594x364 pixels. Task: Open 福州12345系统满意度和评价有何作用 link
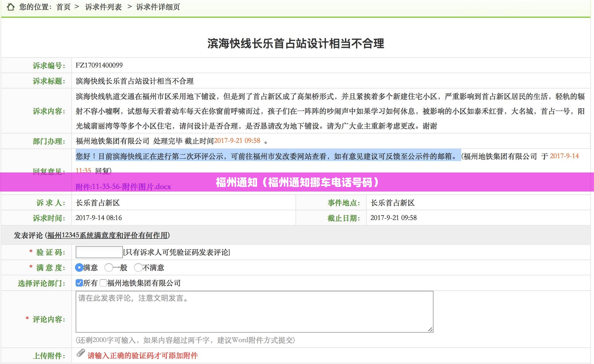pyautogui.click(x=107, y=235)
